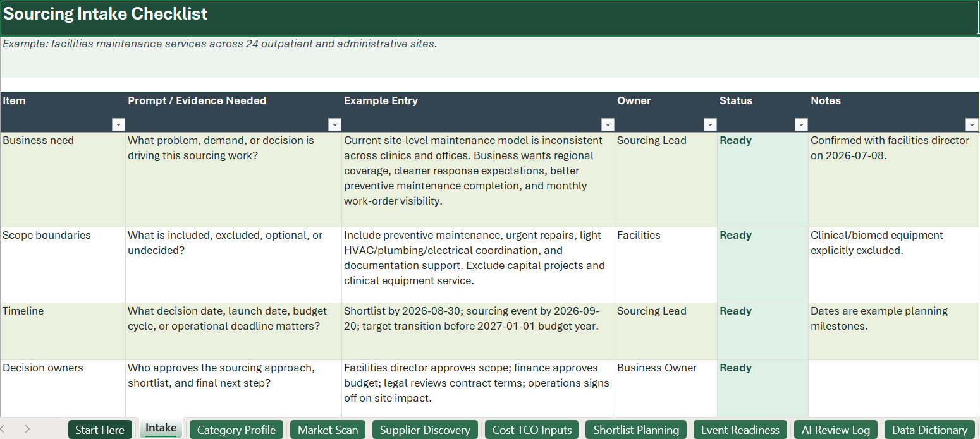The width and height of the screenshot is (980, 439).
Task: Select the Notes header cell
Action: click(x=893, y=112)
